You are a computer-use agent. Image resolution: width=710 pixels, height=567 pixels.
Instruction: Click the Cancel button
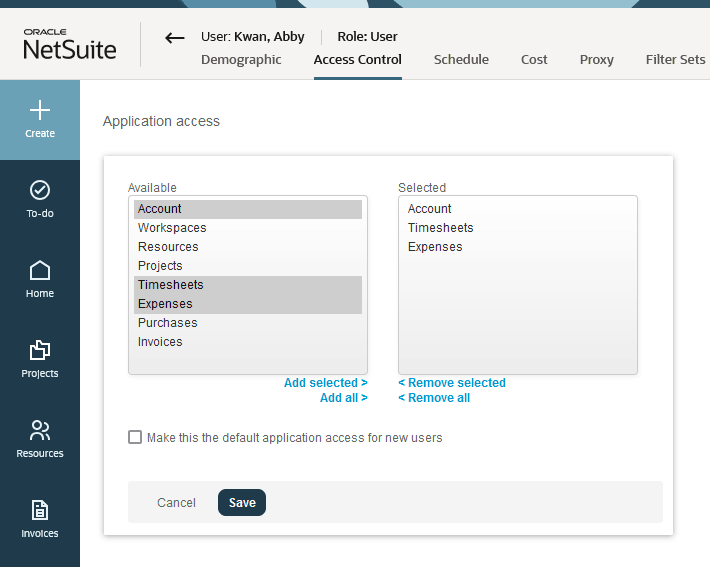176,502
